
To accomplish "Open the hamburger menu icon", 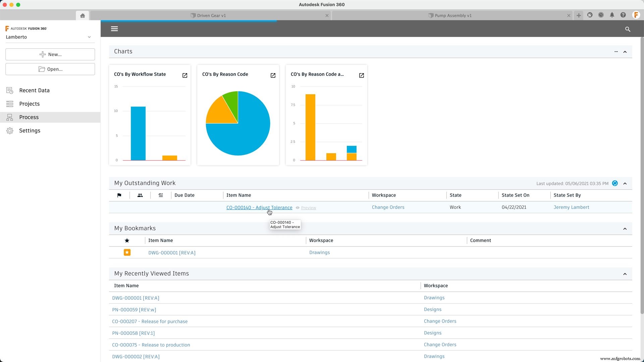I will click(114, 29).
